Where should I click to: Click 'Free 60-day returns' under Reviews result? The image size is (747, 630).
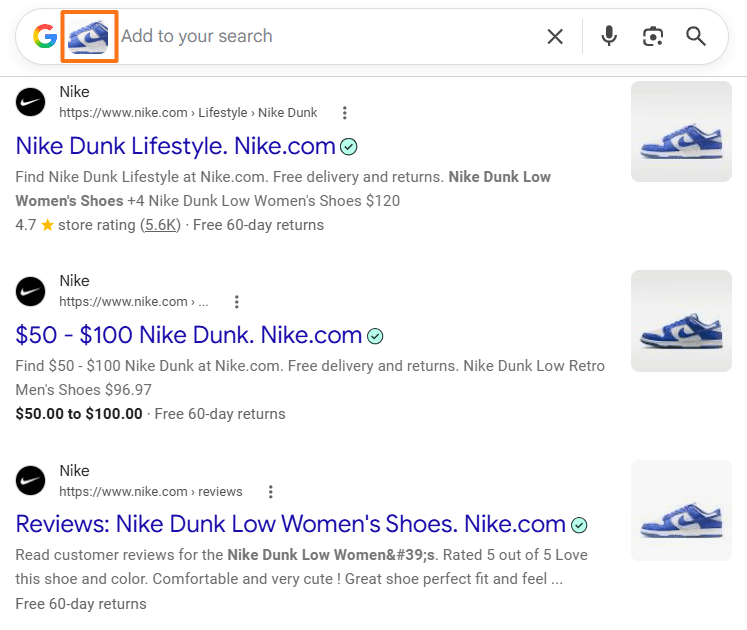(x=81, y=604)
